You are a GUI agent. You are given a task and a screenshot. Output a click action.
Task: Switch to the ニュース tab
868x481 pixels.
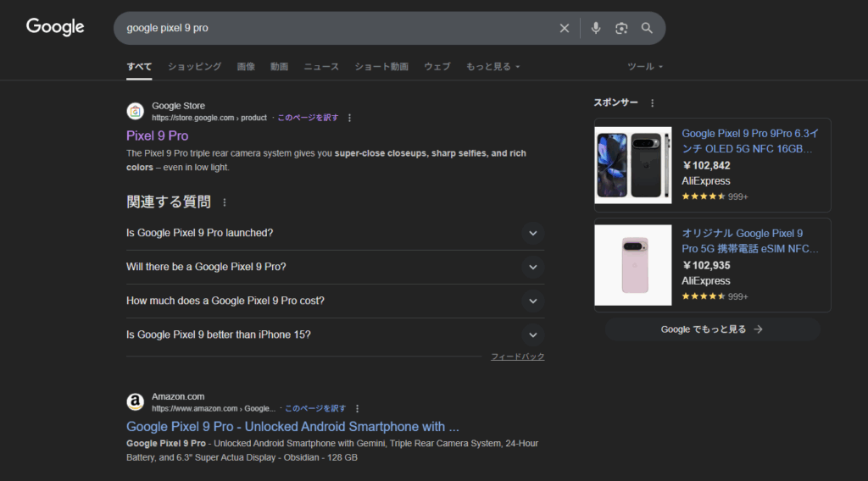click(x=321, y=67)
